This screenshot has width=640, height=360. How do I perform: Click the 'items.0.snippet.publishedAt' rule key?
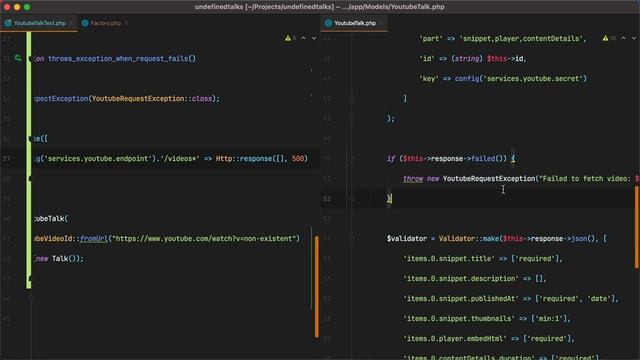461,298
